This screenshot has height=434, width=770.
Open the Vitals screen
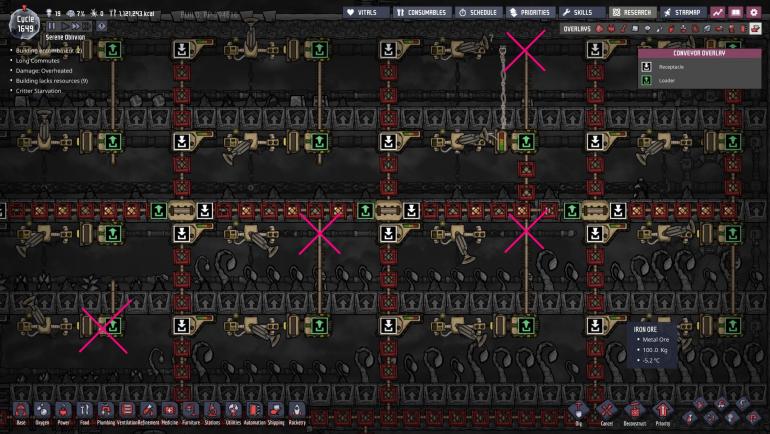click(366, 12)
